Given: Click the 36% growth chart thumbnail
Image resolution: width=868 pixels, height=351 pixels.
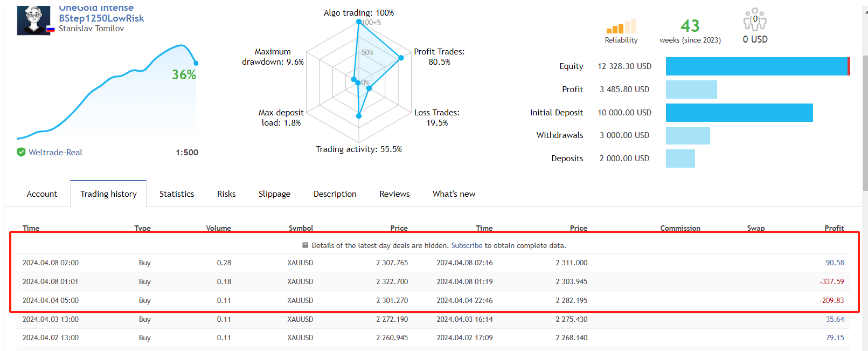Looking at the screenshot, I should tap(107, 92).
